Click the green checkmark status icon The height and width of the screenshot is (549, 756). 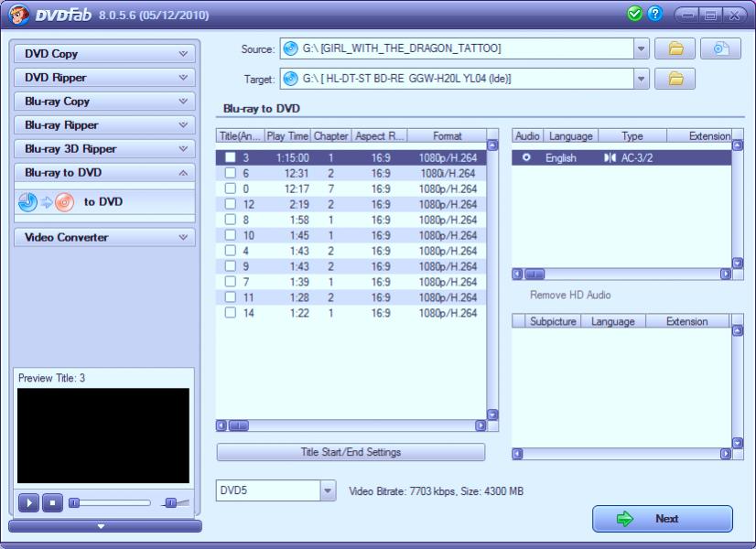click(634, 14)
